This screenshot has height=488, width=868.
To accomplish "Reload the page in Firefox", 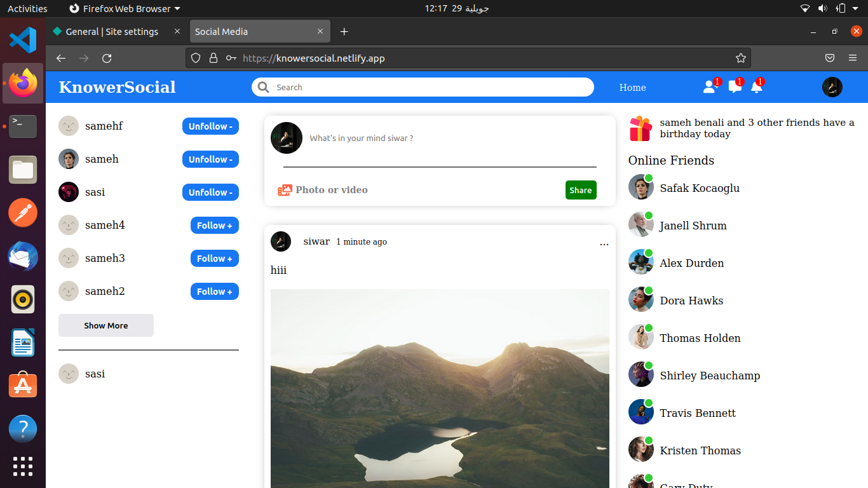I will pyautogui.click(x=107, y=58).
